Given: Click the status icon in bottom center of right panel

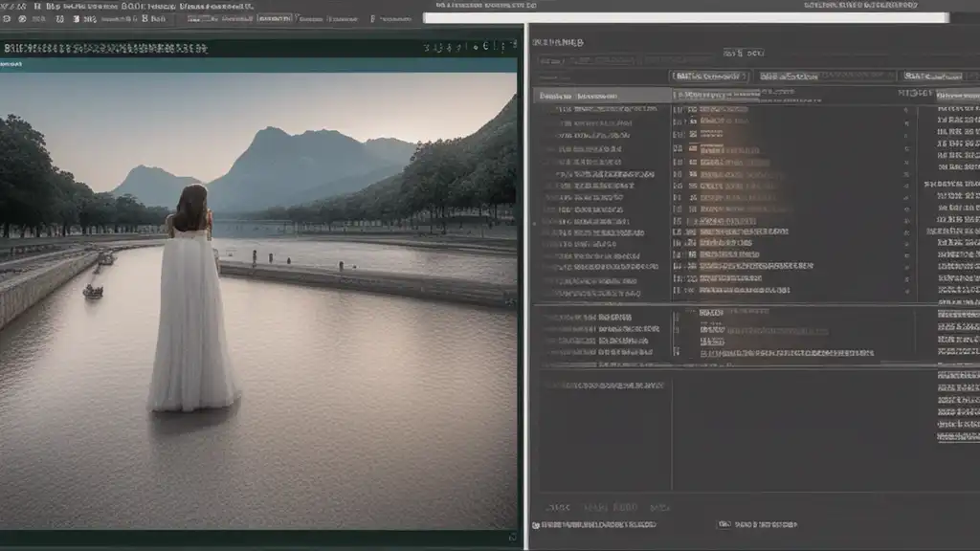Looking at the screenshot, I should coord(724,525).
